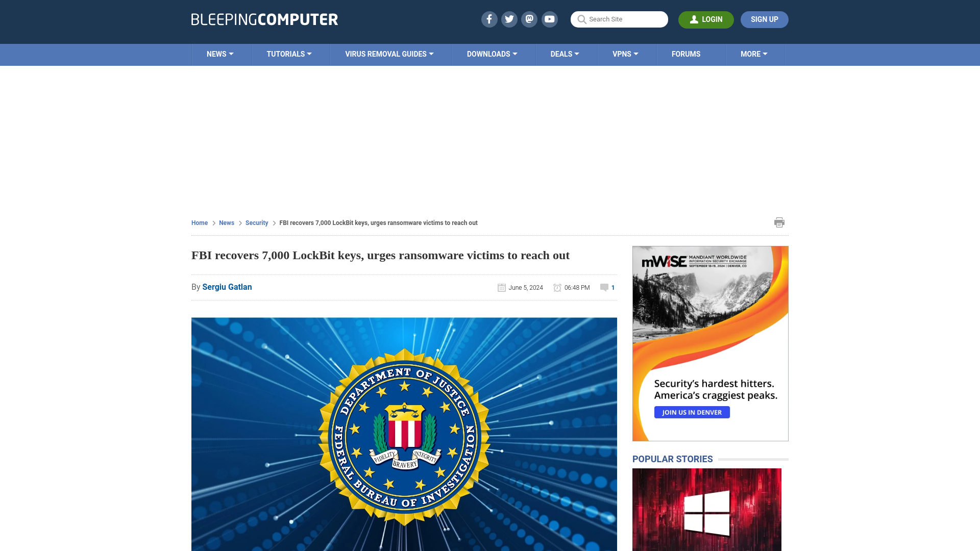Click the NEWS navigation menu item

click(219, 55)
